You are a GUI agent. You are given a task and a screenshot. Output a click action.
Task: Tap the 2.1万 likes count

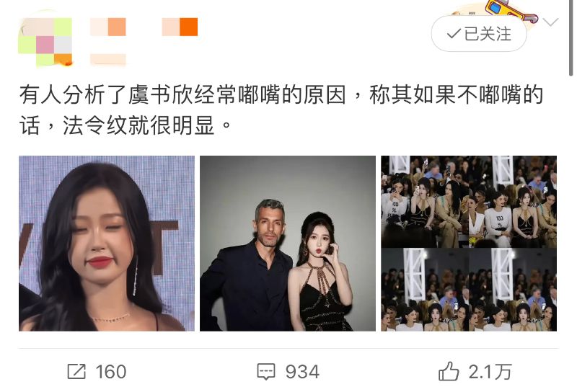pyautogui.click(x=490, y=371)
